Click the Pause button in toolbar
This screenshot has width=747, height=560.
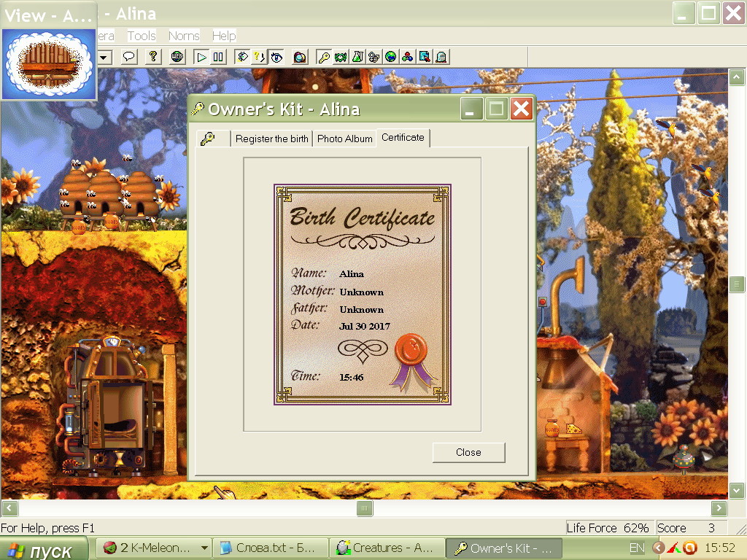pyautogui.click(x=218, y=57)
